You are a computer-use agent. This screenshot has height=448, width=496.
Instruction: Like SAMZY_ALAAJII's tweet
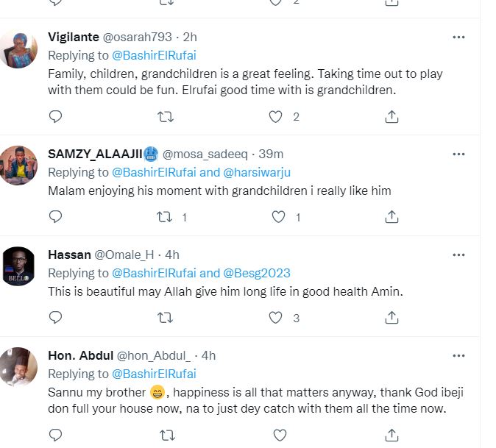[278, 217]
